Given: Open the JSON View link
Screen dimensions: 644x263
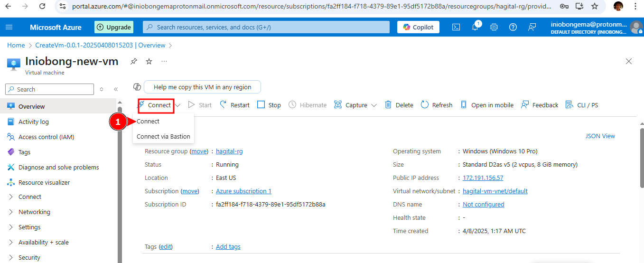Looking at the screenshot, I should (x=600, y=136).
